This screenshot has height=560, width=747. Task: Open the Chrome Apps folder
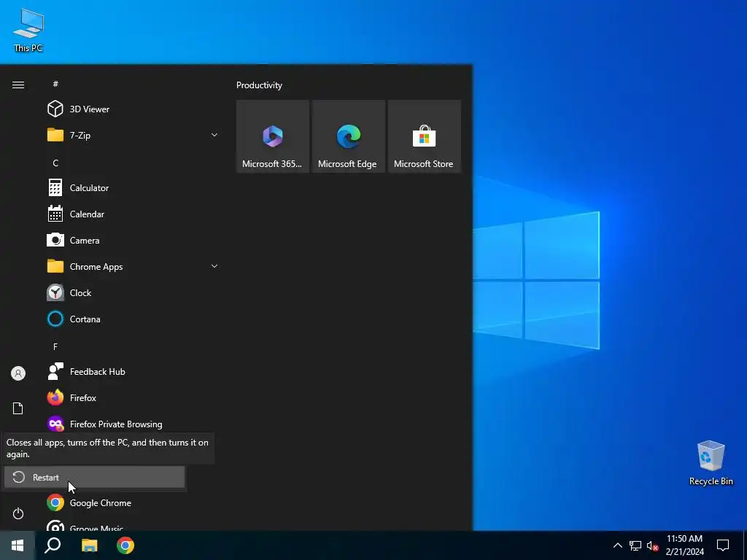coord(132,266)
